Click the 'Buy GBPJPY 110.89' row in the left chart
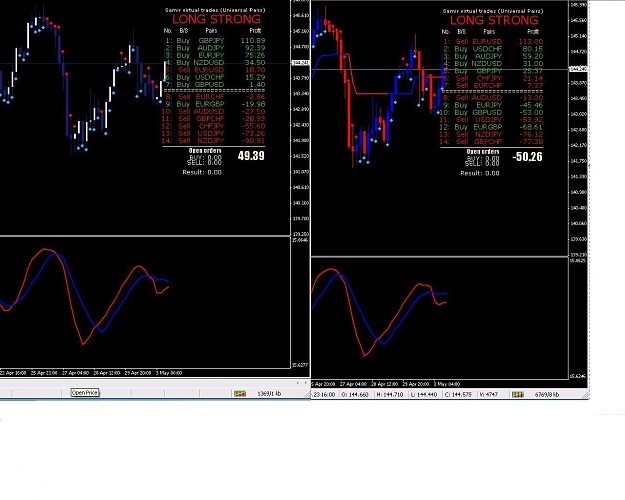Image resolution: width=625 pixels, height=500 pixels. pos(215,40)
